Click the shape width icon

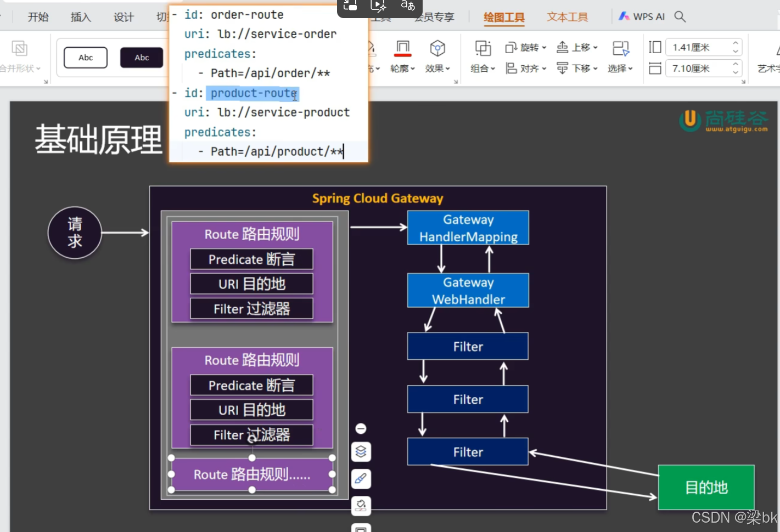[655, 69]
